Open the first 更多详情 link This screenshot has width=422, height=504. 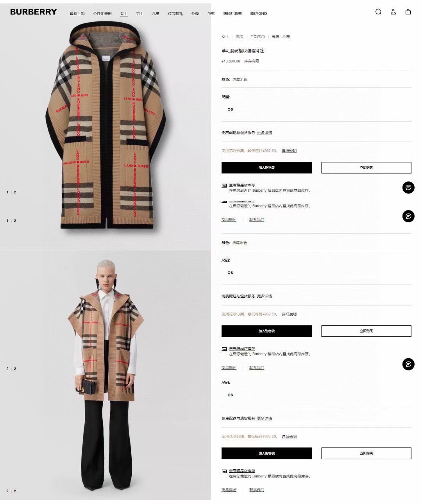pyautogui.click(x=265, y=133)
